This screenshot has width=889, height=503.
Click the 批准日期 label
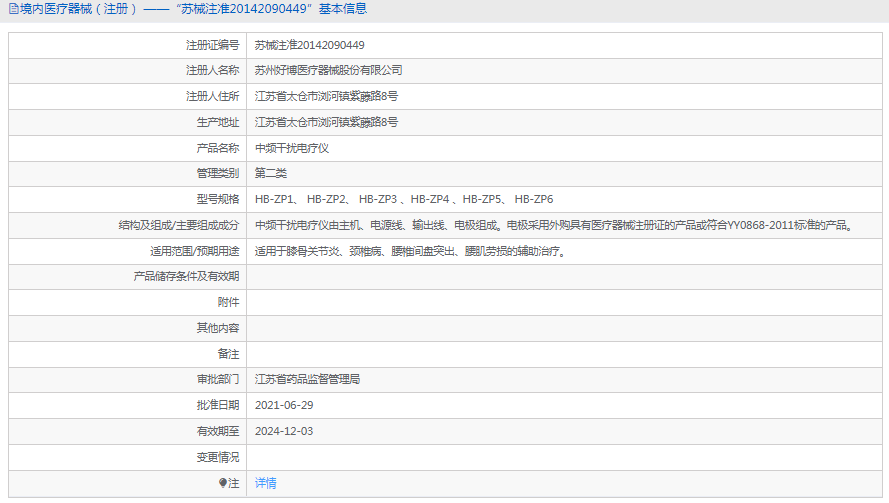pyautogui.click(x=218, y=405)
